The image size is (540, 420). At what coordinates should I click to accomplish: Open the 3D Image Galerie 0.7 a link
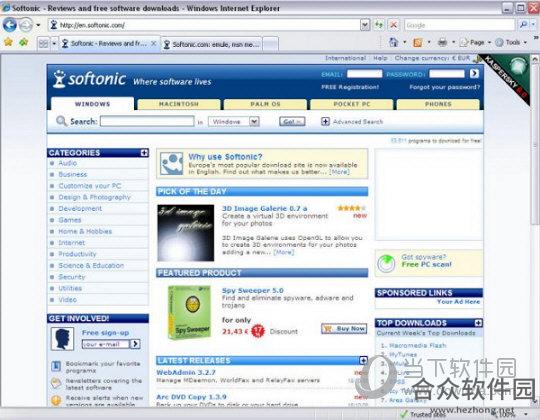(x=264, y=208)
